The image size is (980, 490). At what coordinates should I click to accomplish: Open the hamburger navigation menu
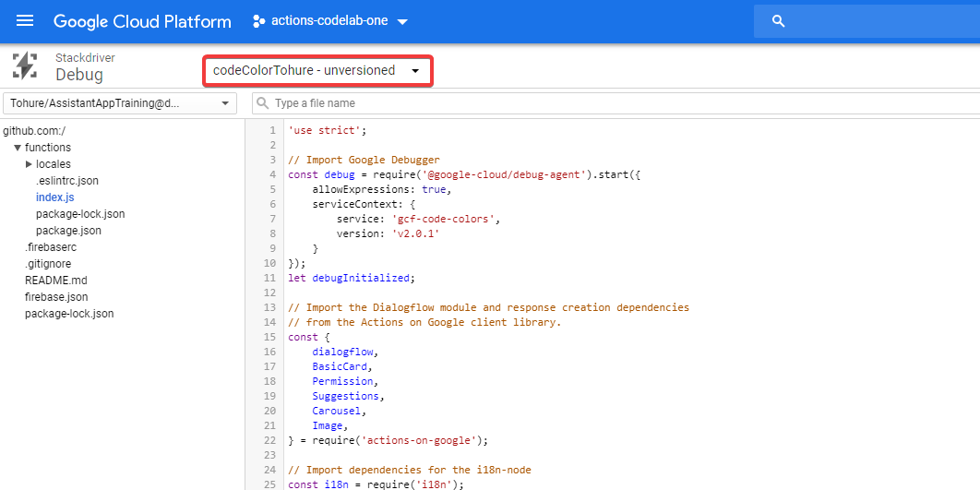(x=25, y=21)
